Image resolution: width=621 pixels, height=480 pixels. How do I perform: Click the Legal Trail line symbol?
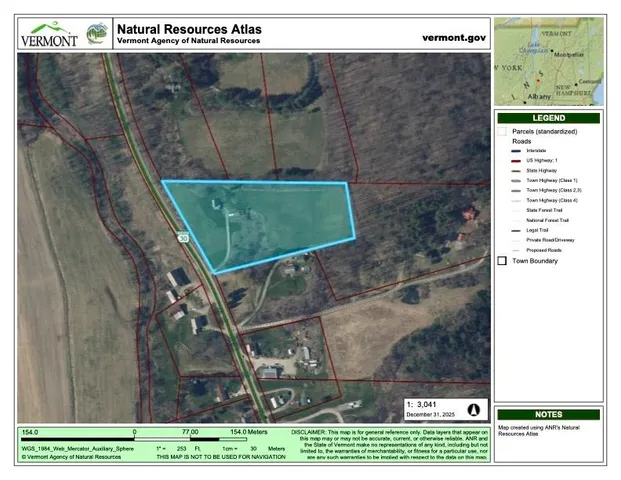tap(516, 230)
